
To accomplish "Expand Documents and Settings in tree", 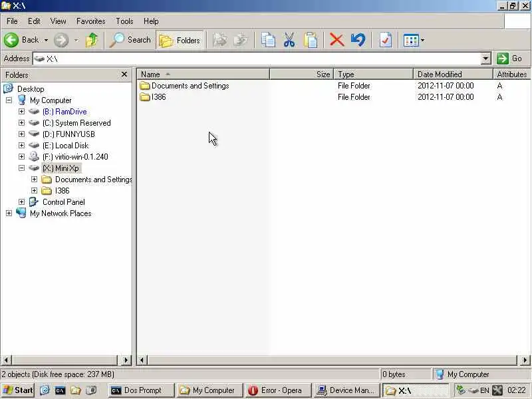I will [34, 179].
